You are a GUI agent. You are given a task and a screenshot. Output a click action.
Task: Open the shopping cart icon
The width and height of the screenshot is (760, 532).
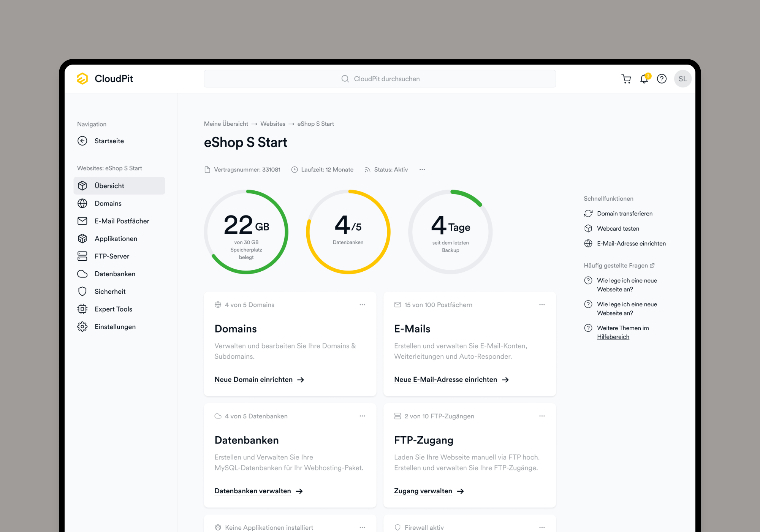point(626,79)
